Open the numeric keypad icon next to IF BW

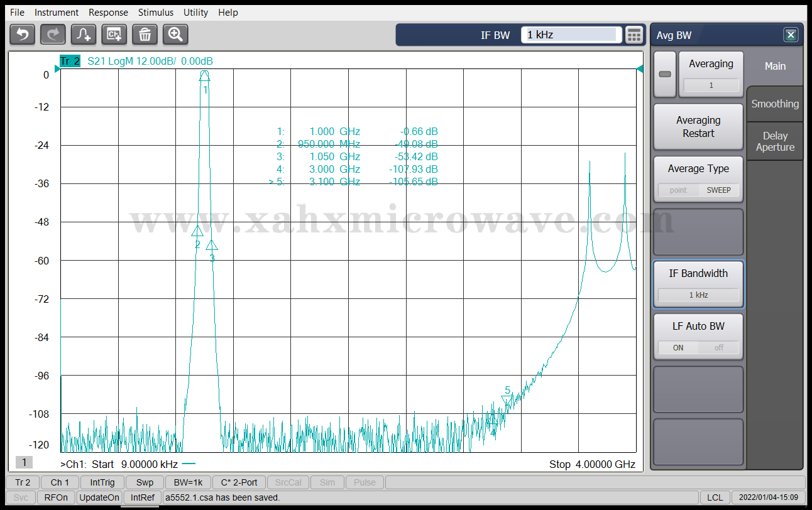click(634, 35)
